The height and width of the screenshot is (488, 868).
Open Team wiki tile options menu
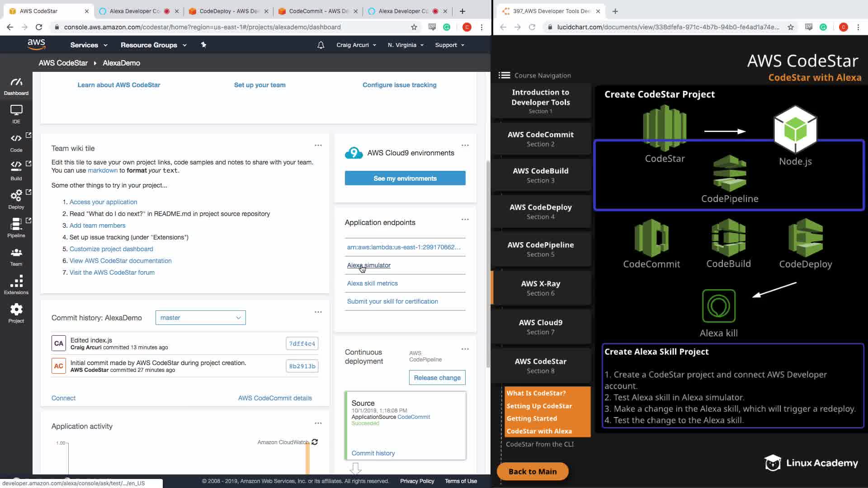318,145
